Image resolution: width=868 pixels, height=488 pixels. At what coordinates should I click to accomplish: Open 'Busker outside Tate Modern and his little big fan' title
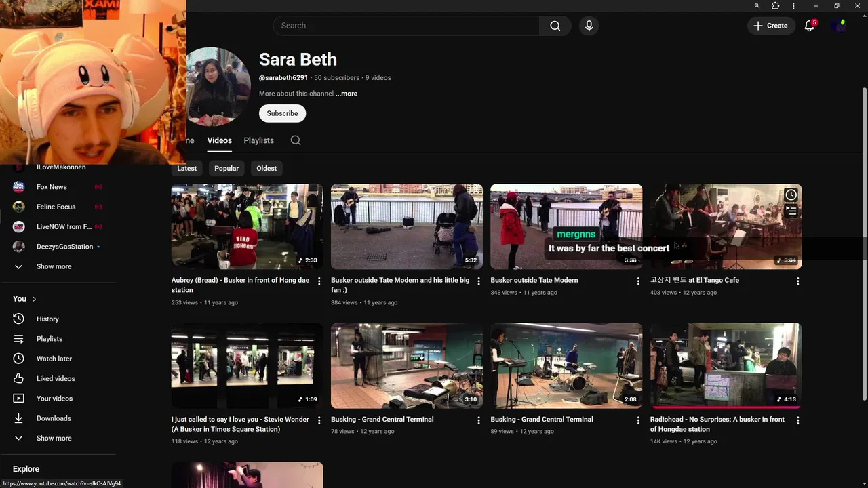[400, 285]
